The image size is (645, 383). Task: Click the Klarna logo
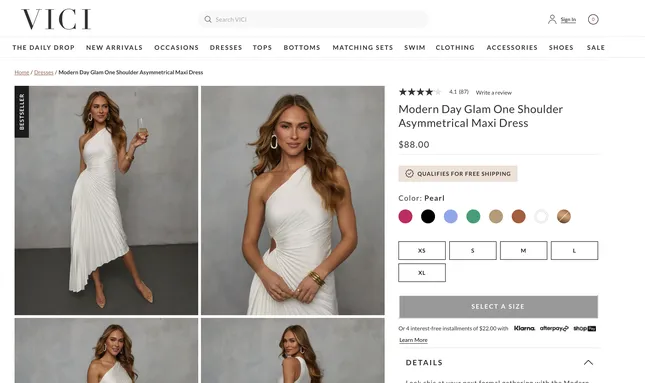(x=524, y=328)
